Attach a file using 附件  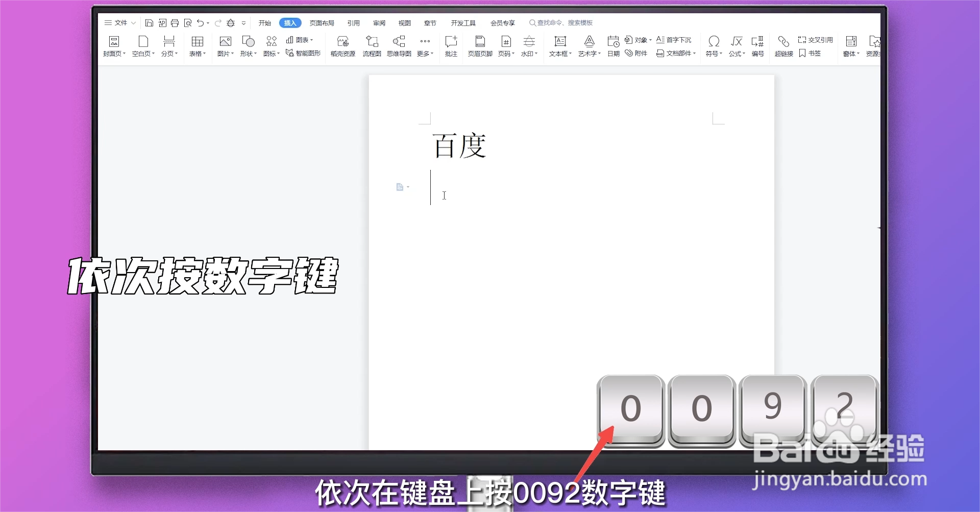tap(636, 53)
